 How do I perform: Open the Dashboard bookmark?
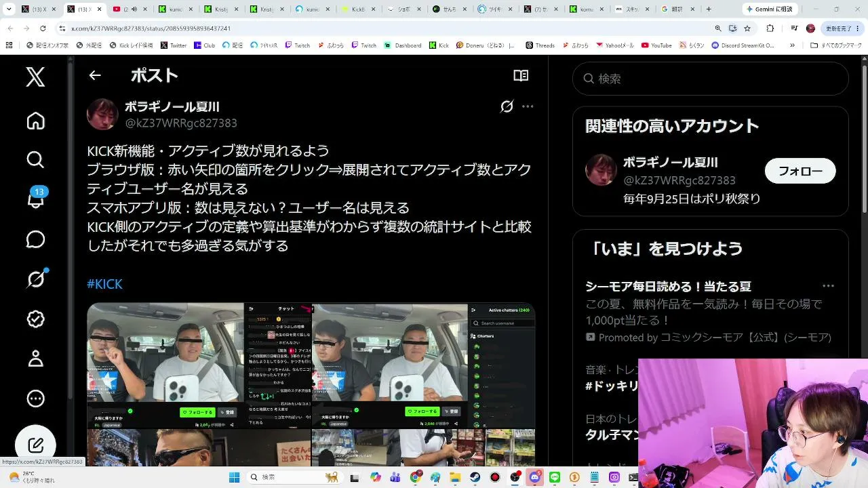pos(403,45)
